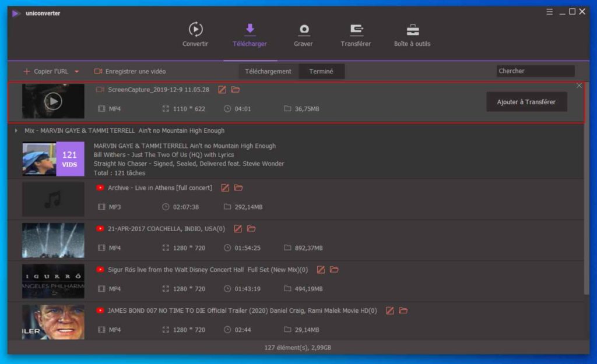Open the Graver section
The width and height of the screenshot is (597, 364).
coord(303,34)
